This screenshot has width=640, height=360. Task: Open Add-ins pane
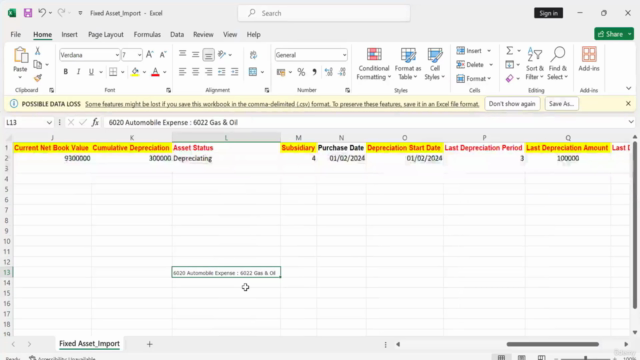coord(589,60)
